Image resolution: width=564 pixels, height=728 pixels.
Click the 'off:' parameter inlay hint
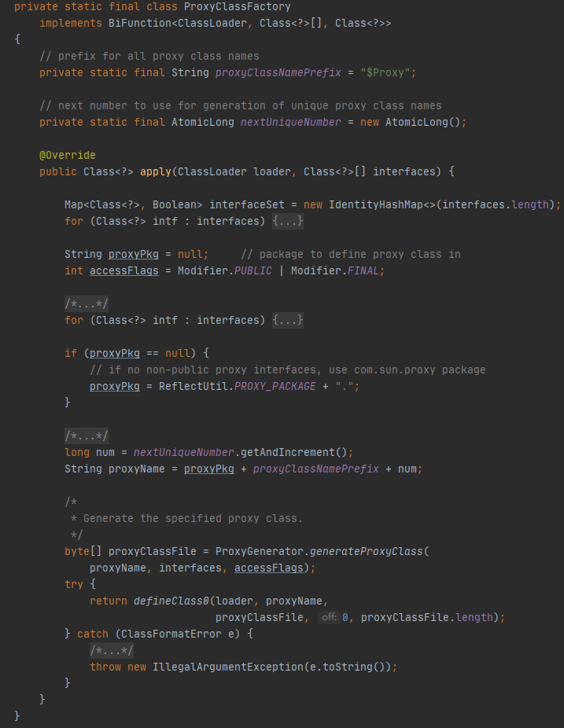click(329, 617)
